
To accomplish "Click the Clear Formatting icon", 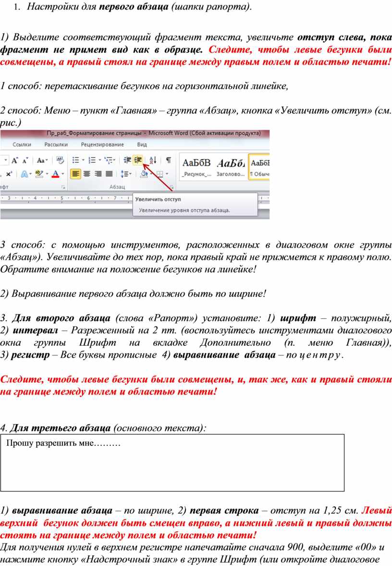I will 60,160.
